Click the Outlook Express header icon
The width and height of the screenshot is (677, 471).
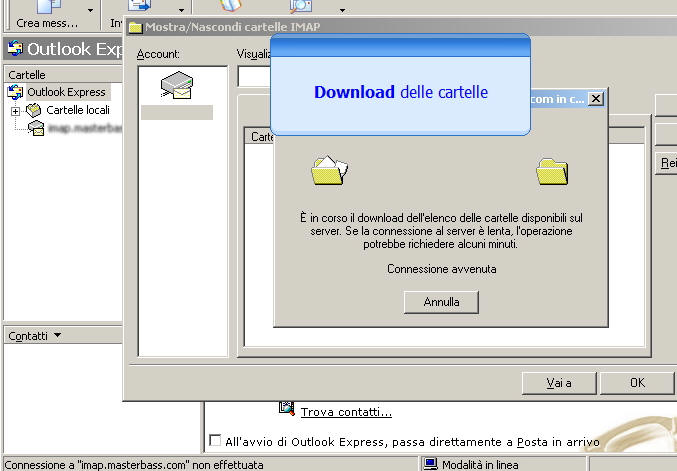coord(15,48)
